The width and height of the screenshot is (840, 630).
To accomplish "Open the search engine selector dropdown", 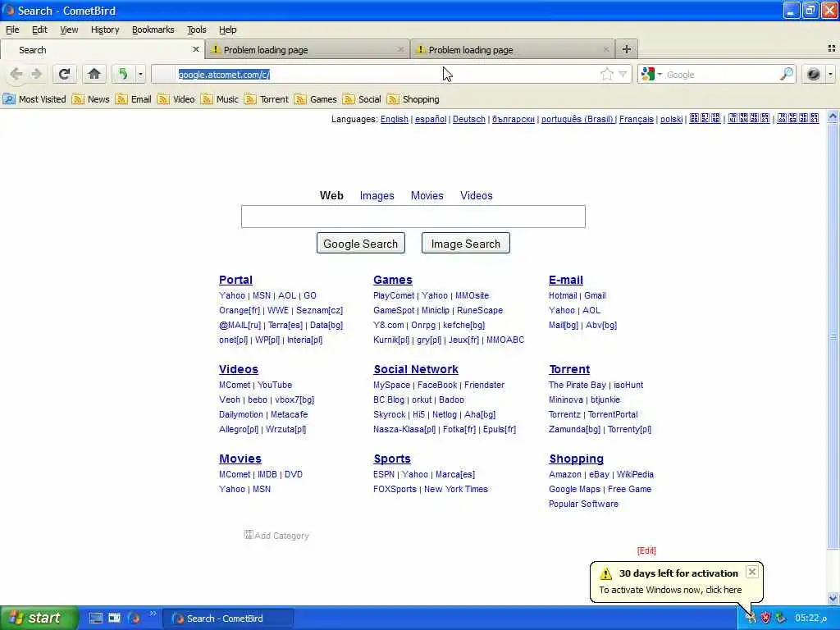I will point(651,74).
